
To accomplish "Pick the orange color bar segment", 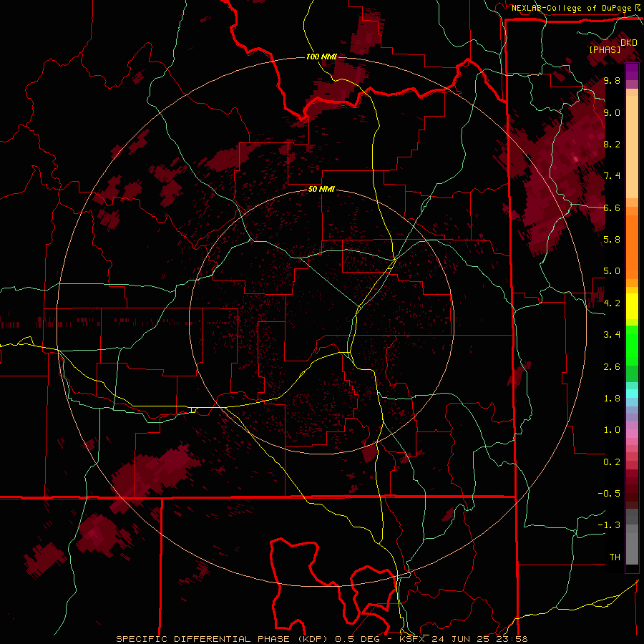I will coord(632,246).
